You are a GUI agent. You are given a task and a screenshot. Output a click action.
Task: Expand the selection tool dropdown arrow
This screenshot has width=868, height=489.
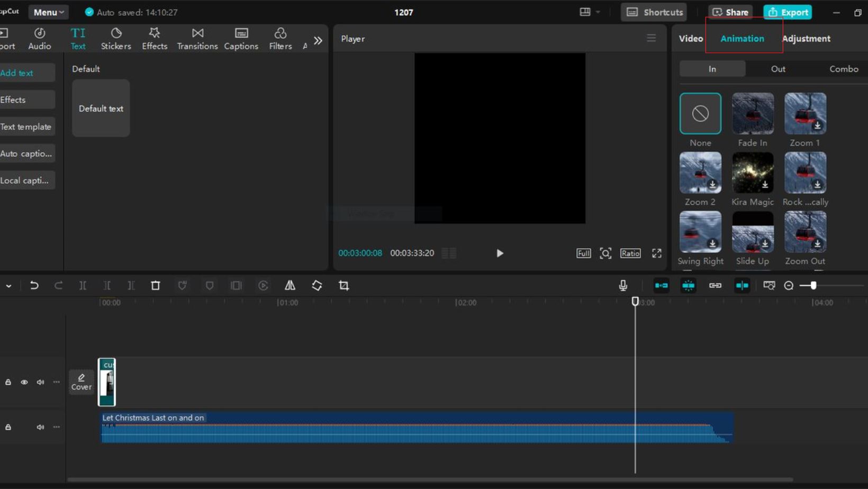[x=8, y=286]
